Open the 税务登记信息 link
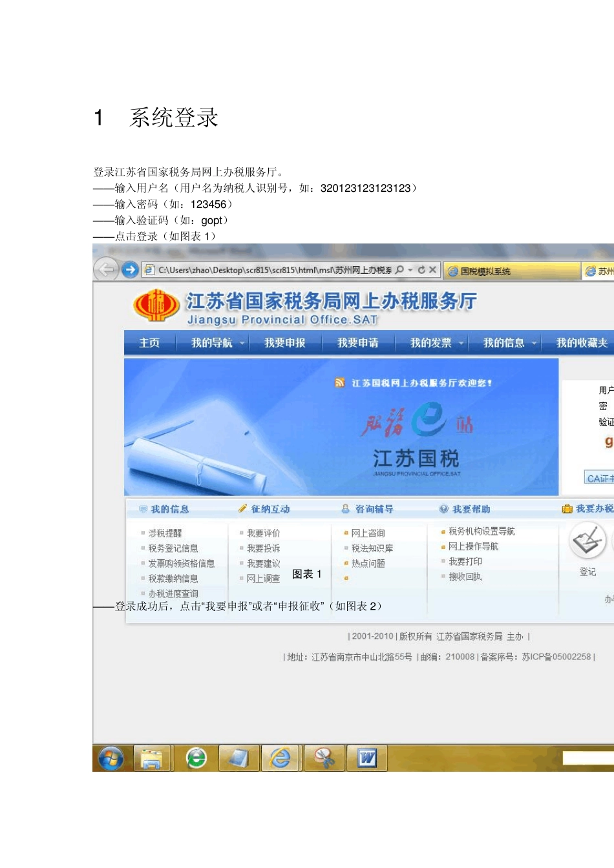The width and height of the screenshot is (614, 868). [173, 548]
